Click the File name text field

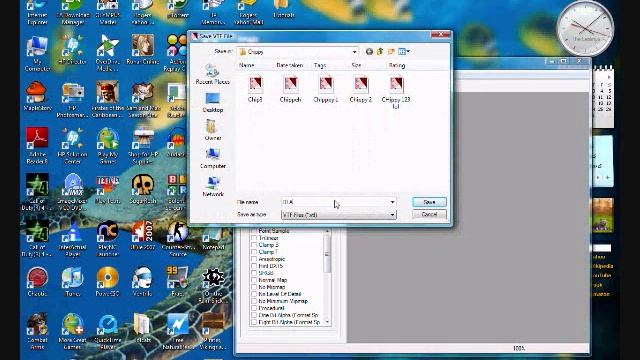pos(335,202)
